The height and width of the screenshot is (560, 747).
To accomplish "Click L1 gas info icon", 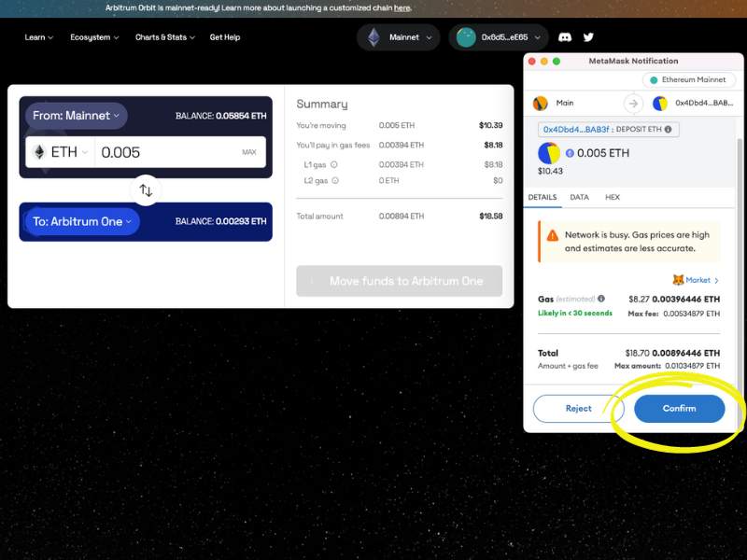I will [x=334, y=164].
